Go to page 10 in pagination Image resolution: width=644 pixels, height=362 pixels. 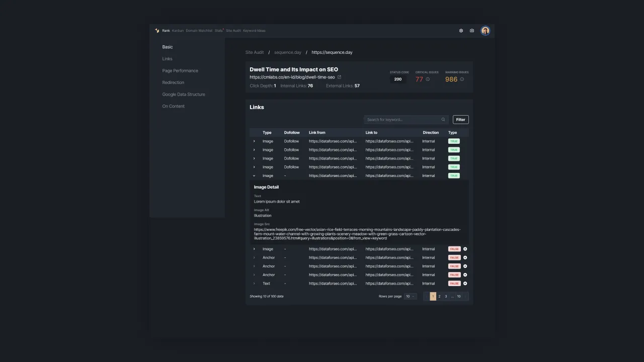(x=459, y=296)
